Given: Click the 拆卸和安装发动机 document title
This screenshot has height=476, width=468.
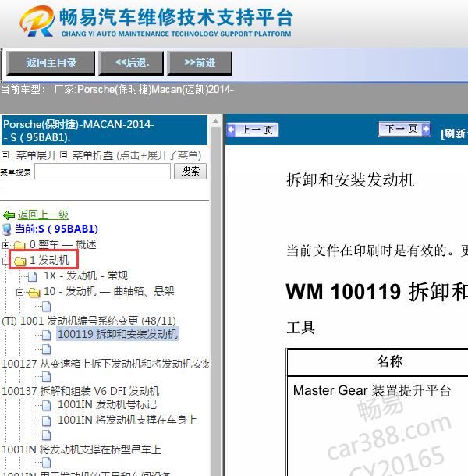Looking at the screenshot, I should [x=350, y=180].
